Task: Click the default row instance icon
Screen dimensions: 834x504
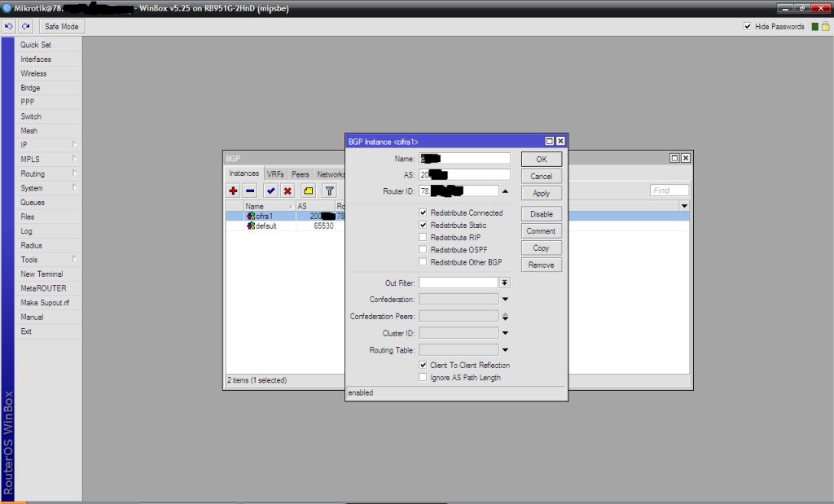Action: pyautogui.click(x=251, y=226)
